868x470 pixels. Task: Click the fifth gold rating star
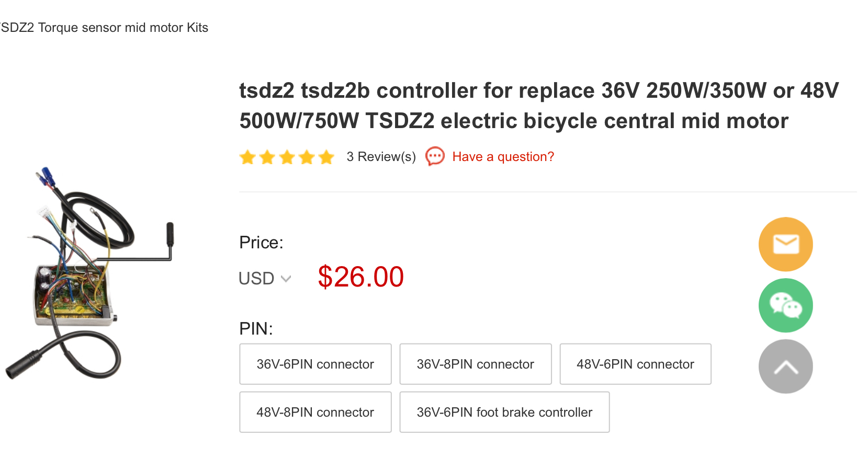pos(326,157)
